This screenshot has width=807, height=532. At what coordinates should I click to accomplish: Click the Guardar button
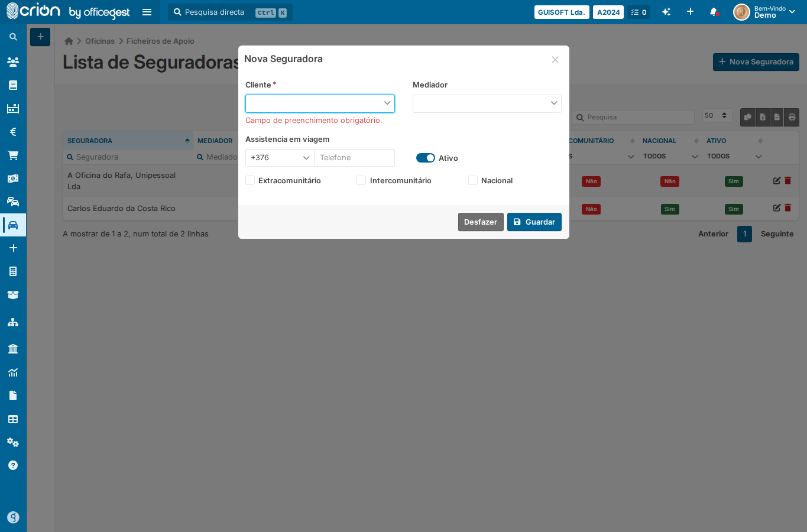tap(534, 222)
